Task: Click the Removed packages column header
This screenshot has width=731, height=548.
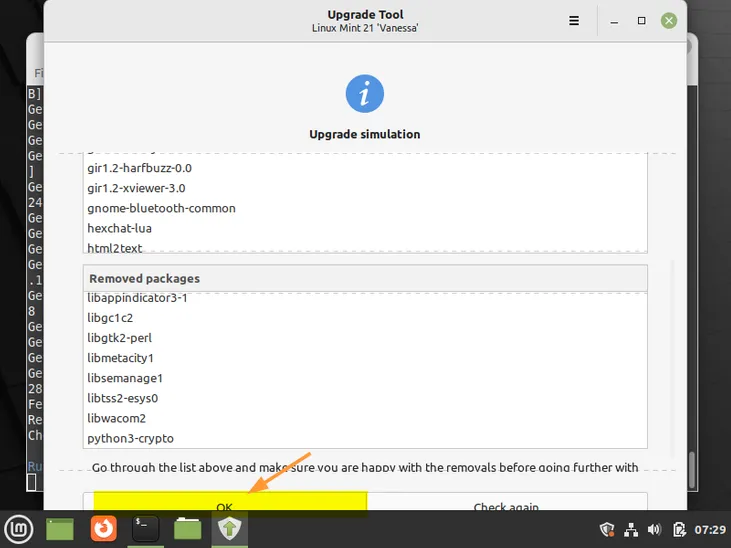Action: pyautogui.click(x=365, y=278)
